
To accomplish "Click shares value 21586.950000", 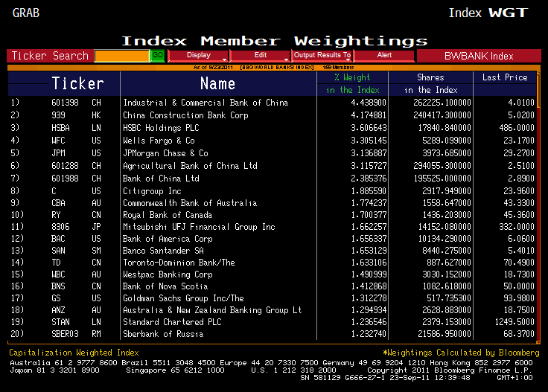I will pos(445,334).
